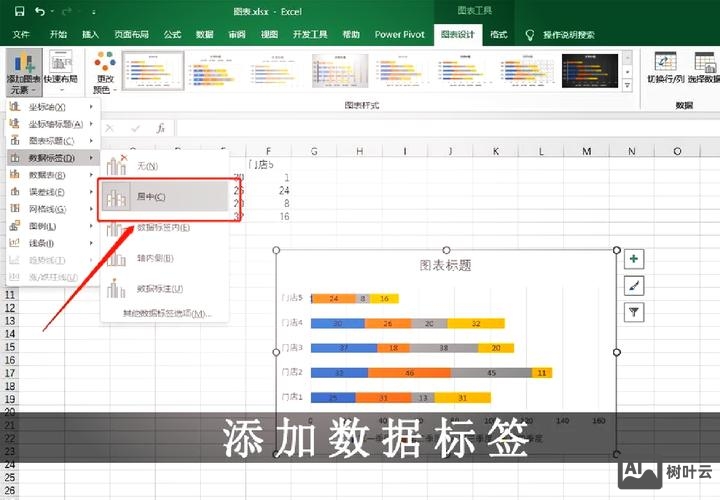Switch to the 页面布局 tab
720x500 pixels.
tap(131, 34)
